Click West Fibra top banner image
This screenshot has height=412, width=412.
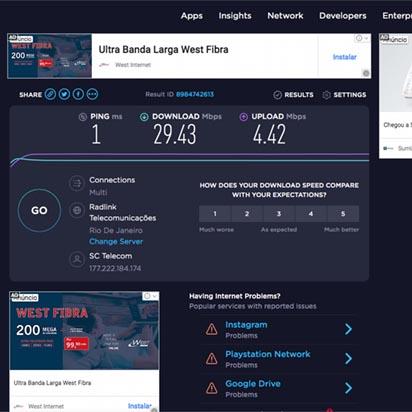(50, 56)
